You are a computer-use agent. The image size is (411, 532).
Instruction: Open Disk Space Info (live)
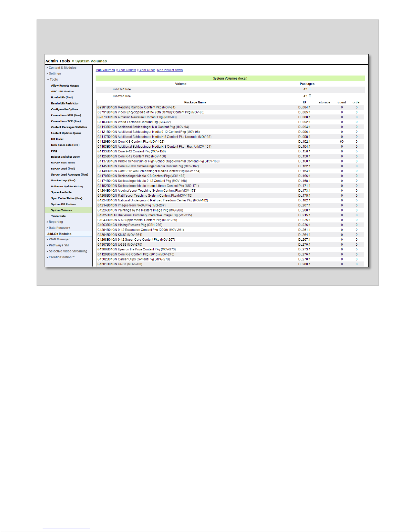[65, 145]
